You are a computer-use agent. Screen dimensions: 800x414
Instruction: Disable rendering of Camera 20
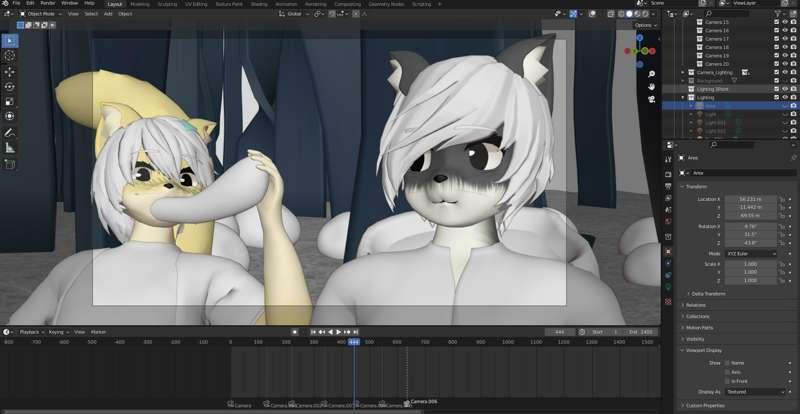(x=793, y=64)
